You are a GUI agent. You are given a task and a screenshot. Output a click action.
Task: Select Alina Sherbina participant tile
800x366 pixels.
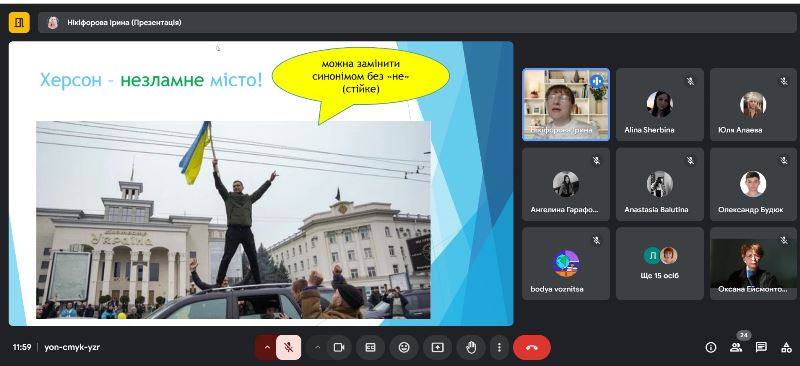click(660, 105)
